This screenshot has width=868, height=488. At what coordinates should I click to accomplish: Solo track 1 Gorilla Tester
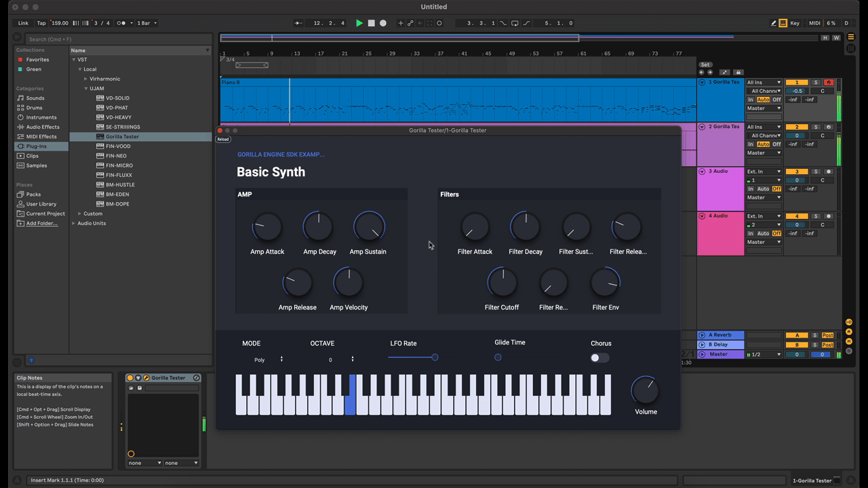[816, 82]
